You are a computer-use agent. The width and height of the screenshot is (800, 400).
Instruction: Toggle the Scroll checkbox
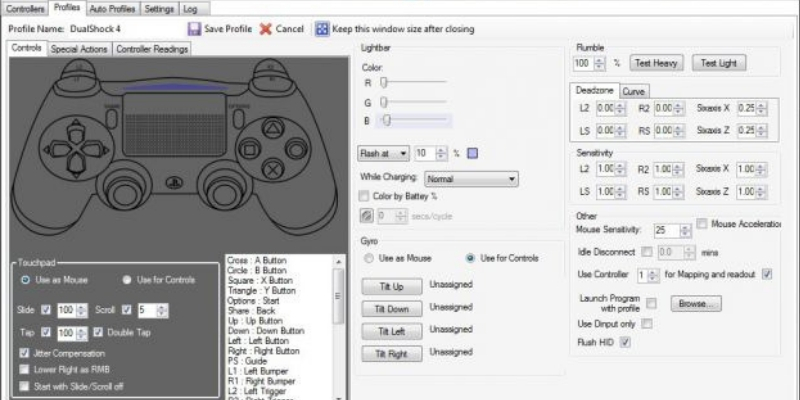pyautogui.click(x=127, y=310)
